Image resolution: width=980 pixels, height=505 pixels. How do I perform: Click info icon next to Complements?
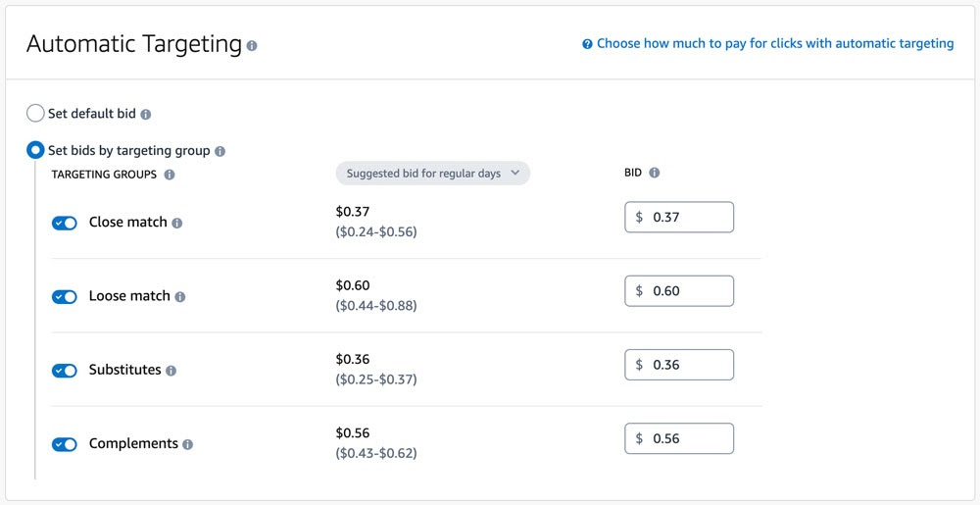click(188, 444)
